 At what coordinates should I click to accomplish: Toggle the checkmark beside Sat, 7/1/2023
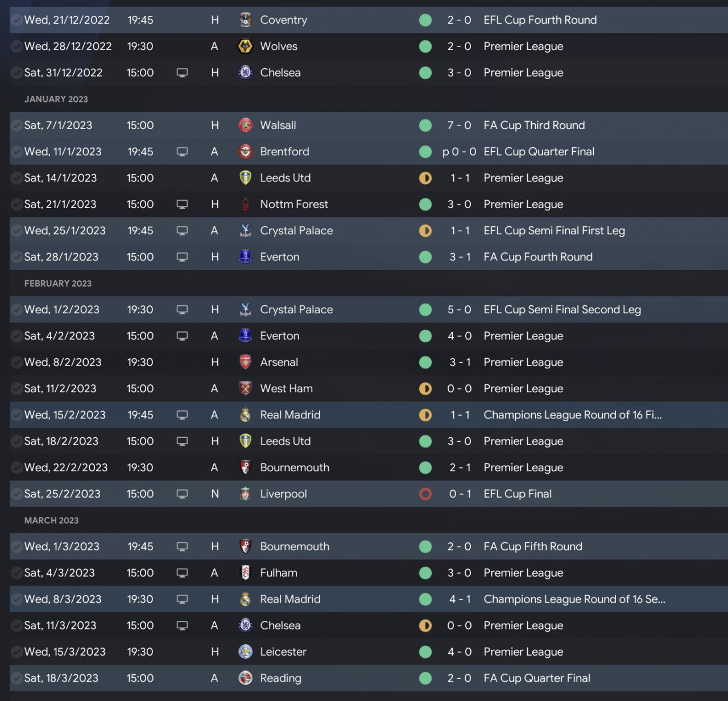16,125
